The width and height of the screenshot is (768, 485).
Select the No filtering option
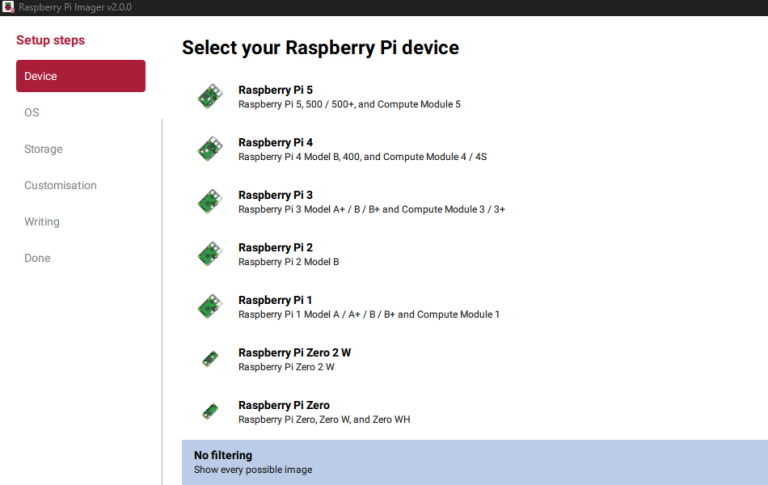click(x=475, y=462)
